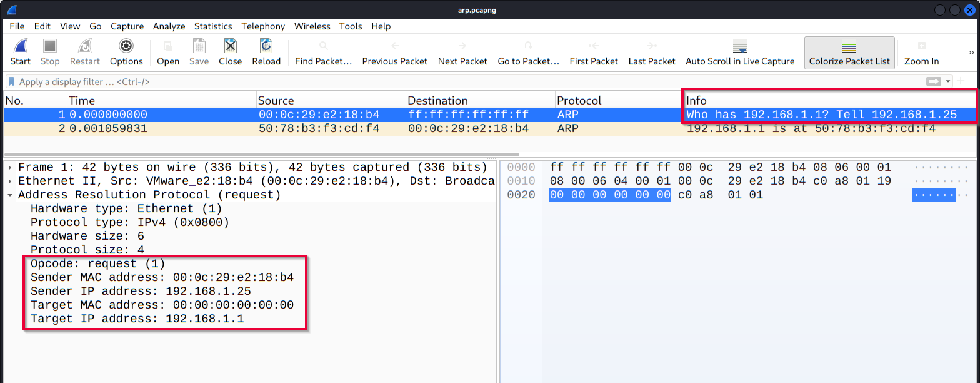Open the Statistics menu

tap(213, 26)
